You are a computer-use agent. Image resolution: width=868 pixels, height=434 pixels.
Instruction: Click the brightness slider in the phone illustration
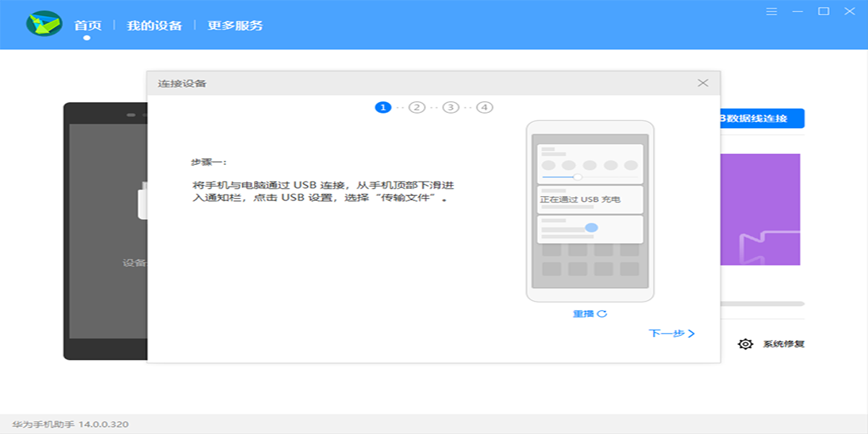point(577,176)
